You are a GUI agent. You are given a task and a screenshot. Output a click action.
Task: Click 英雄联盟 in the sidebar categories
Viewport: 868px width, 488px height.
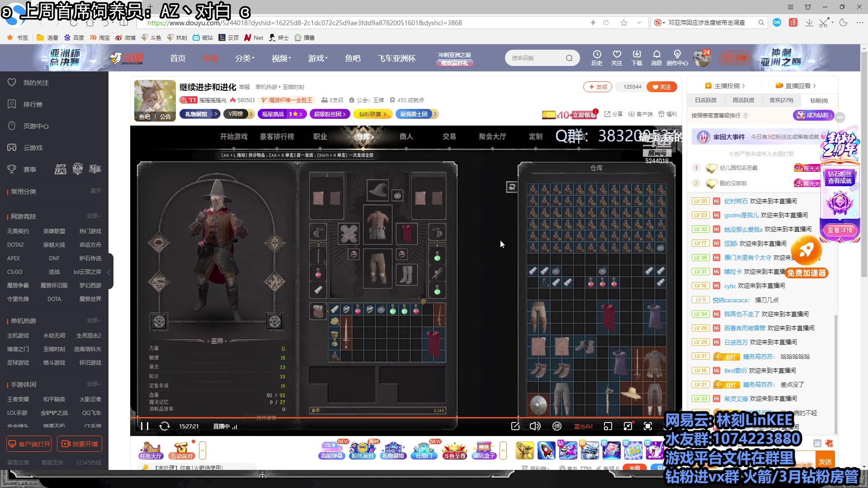(54, 231)
